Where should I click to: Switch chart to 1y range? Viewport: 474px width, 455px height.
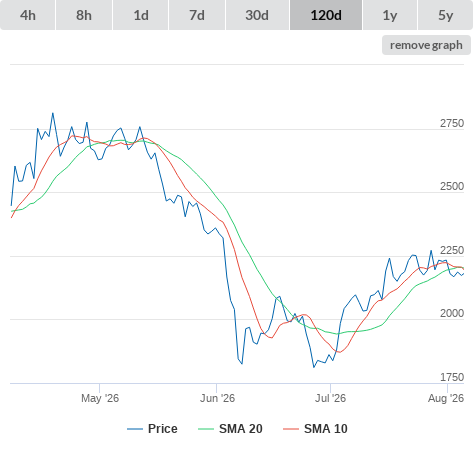tap(390, 15)
